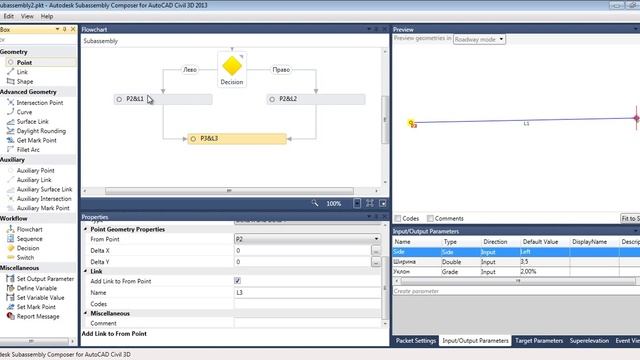Choose Surface Link tool
Viewport: 640px width, 360px height.
(32, 121)
